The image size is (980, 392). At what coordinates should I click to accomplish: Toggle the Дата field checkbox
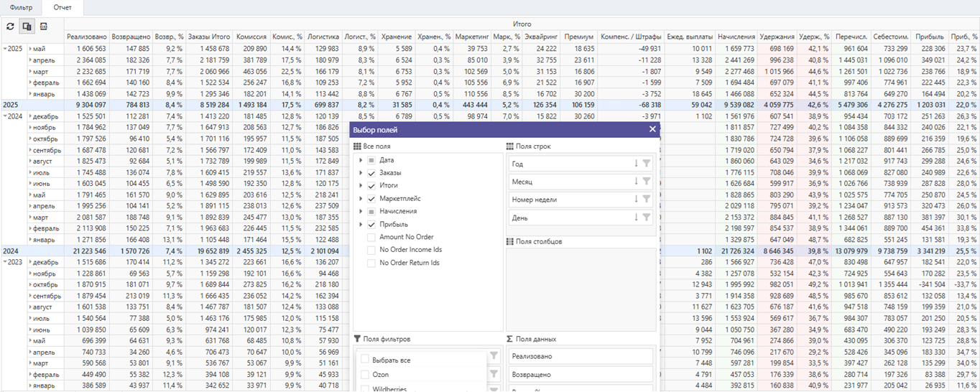[371, 160]
